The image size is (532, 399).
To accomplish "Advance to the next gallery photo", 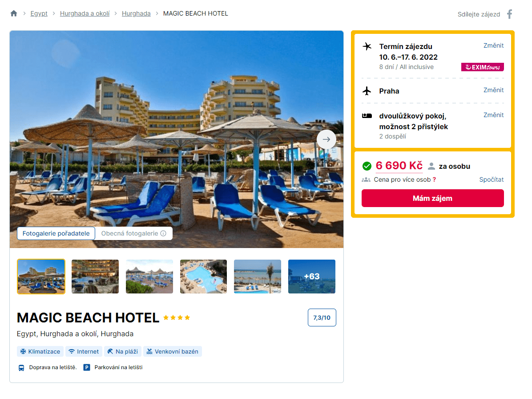I will pos(326,139).
